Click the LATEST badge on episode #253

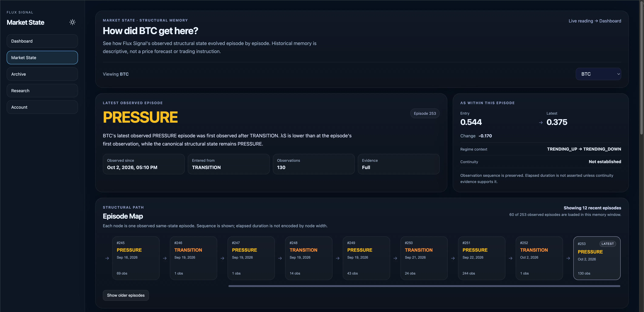[607, 244]
